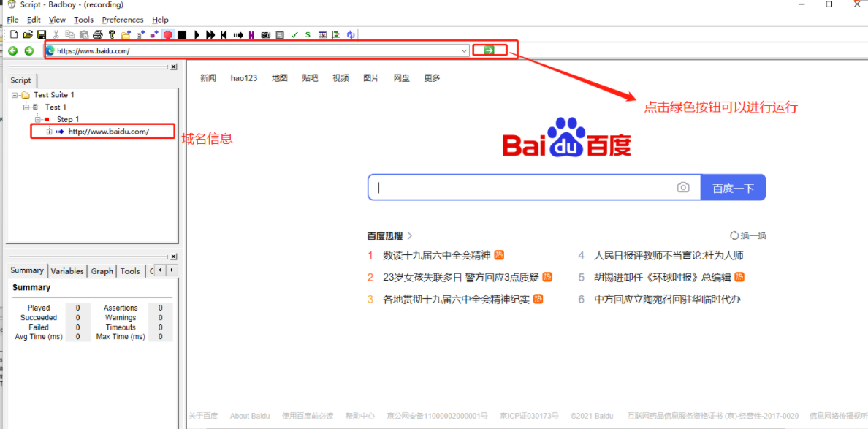Click the threads/load toolbar icon
This screenshot has width=868, height=429.
(336, 35)
